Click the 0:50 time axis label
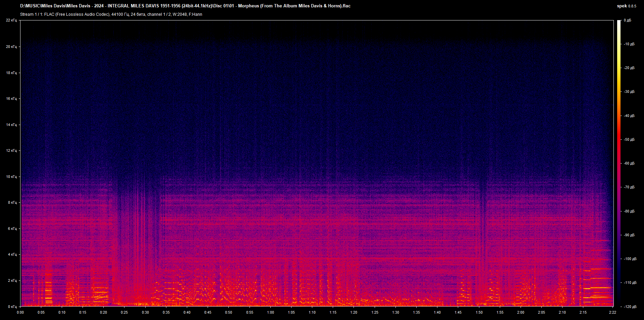 [228, 312]
